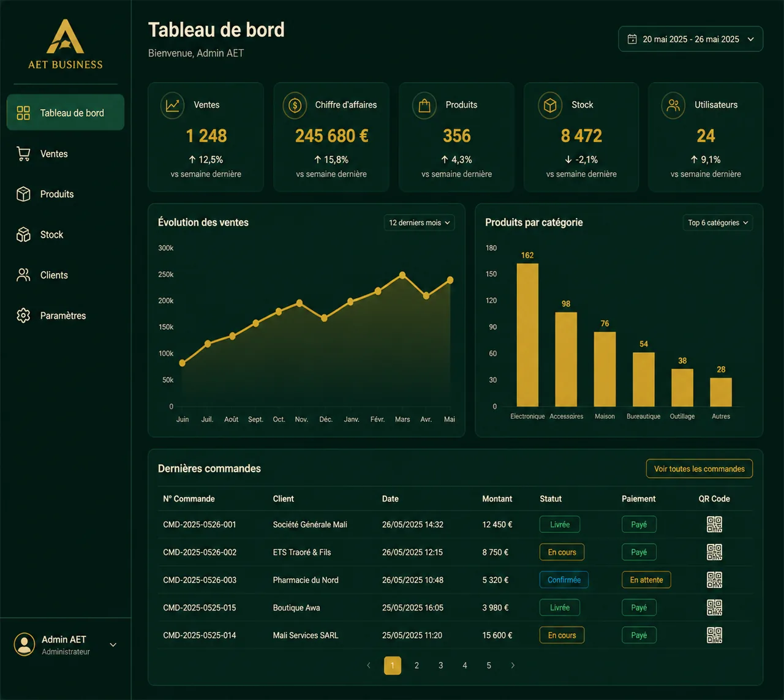Click client Pharmacie du Nord
The image size is (784, 700).
click(306, 580)
